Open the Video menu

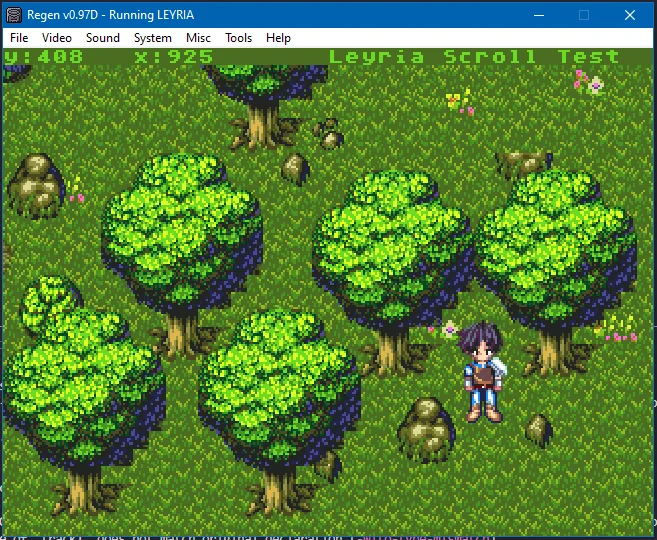pos(57,38)
